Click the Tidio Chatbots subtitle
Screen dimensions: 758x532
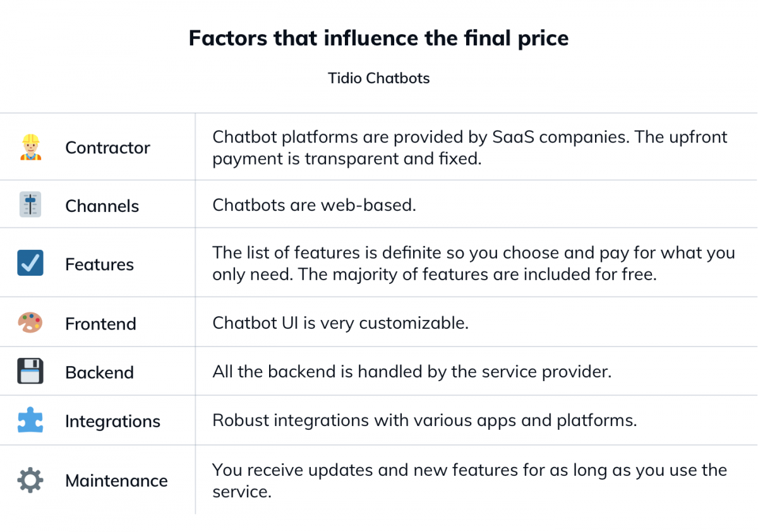click(379, 78)
